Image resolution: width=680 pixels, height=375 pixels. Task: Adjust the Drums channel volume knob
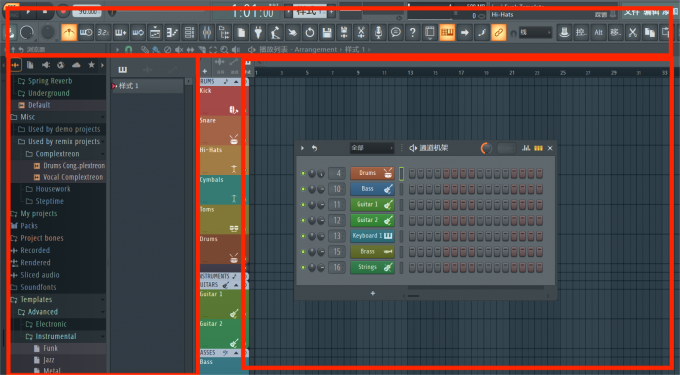321,173
